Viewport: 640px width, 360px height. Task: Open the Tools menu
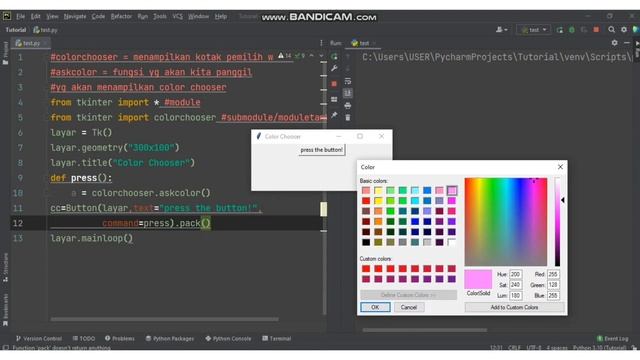tap(160, 16)
